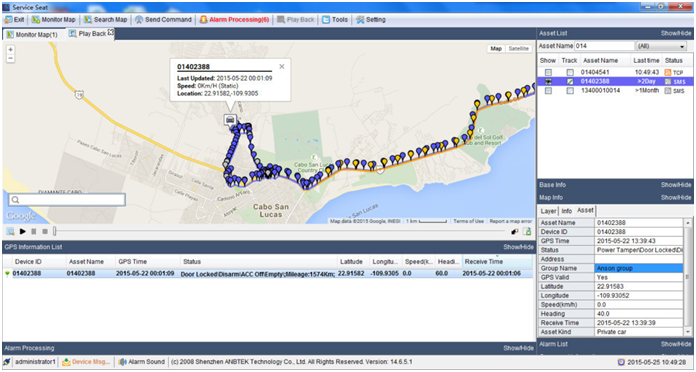Click the Receive Time column header
The width and height of the screenshot is (696, 372).
pyautogui.click(x=497, y=262)
